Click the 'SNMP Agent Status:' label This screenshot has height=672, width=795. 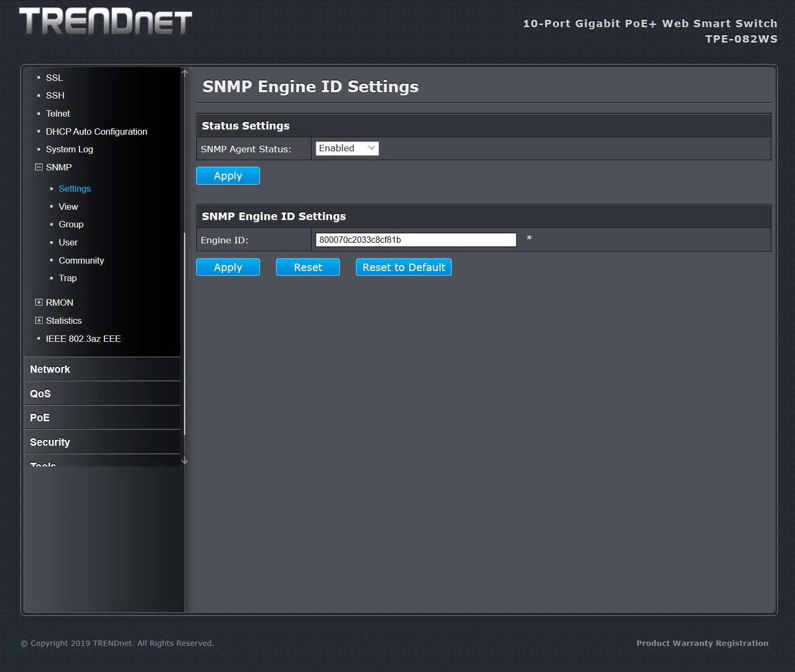pos(246,149)
